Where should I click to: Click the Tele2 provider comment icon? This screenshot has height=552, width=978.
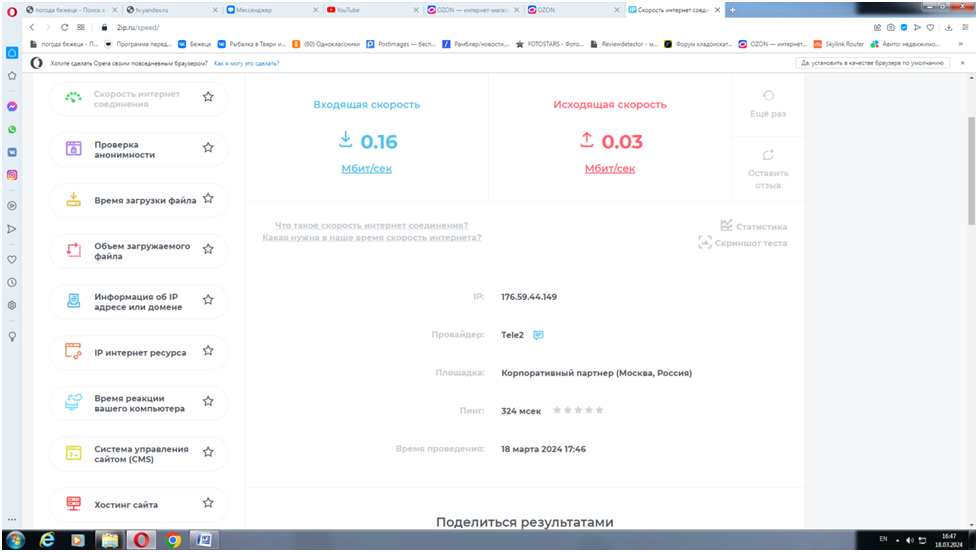[x=538, y=335]
